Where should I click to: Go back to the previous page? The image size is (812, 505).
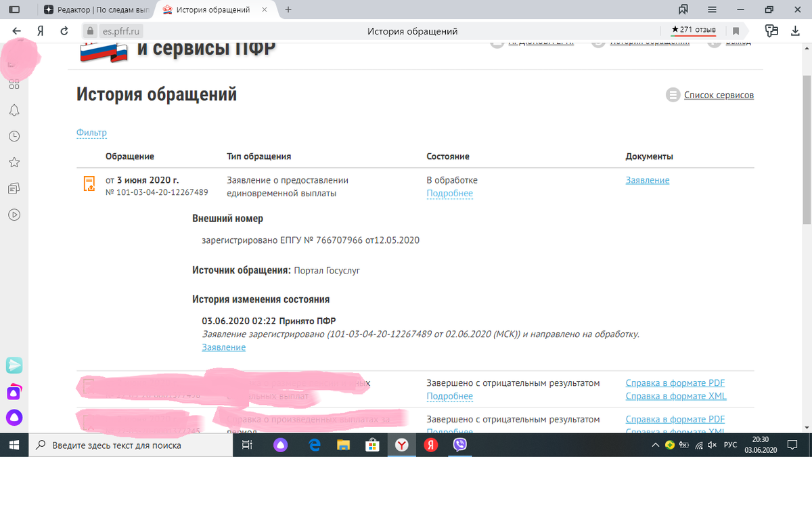[16, 30]
